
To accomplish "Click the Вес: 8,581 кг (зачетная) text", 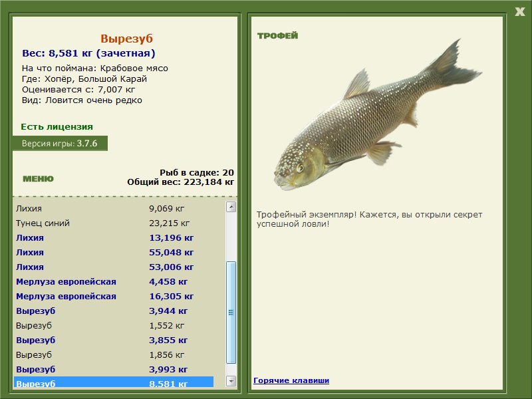I will 88,53.
